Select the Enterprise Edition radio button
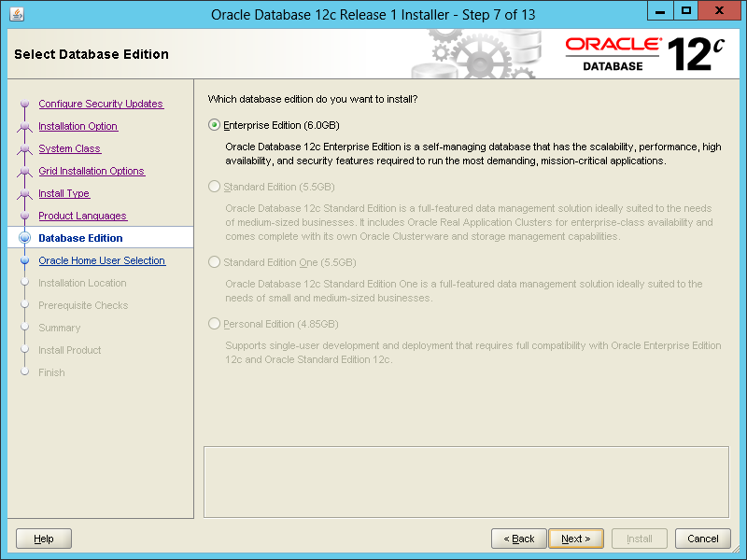This screenshot has height=560, width=747. click(215, 125)
